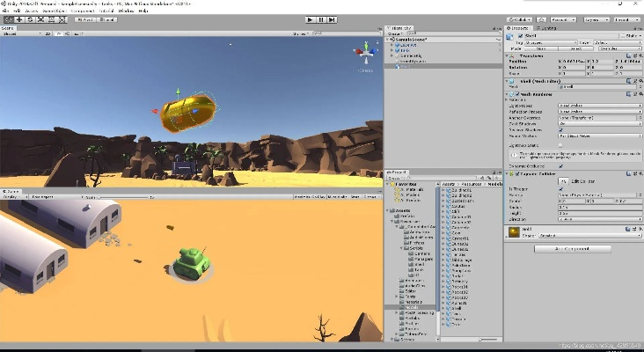Select the Assets folder in Project

(403, 210)
